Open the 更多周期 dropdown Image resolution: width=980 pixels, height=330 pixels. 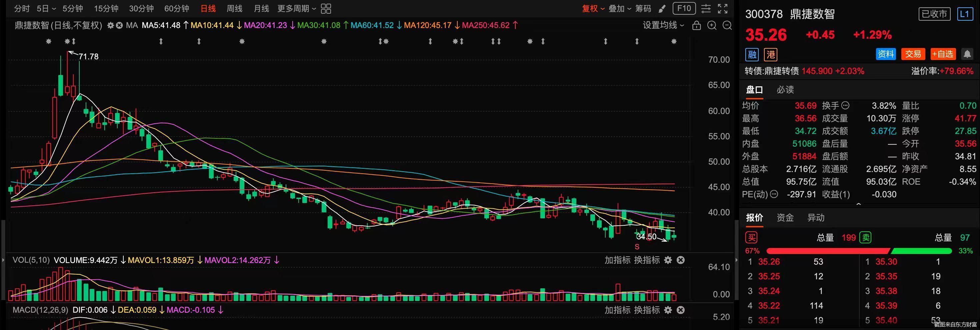296,8
